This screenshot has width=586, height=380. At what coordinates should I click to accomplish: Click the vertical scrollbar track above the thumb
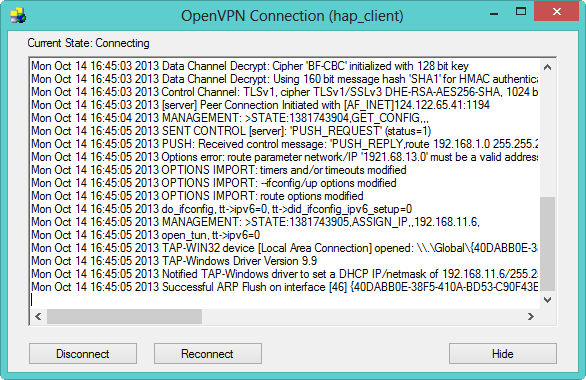click(x=548, y=136)
